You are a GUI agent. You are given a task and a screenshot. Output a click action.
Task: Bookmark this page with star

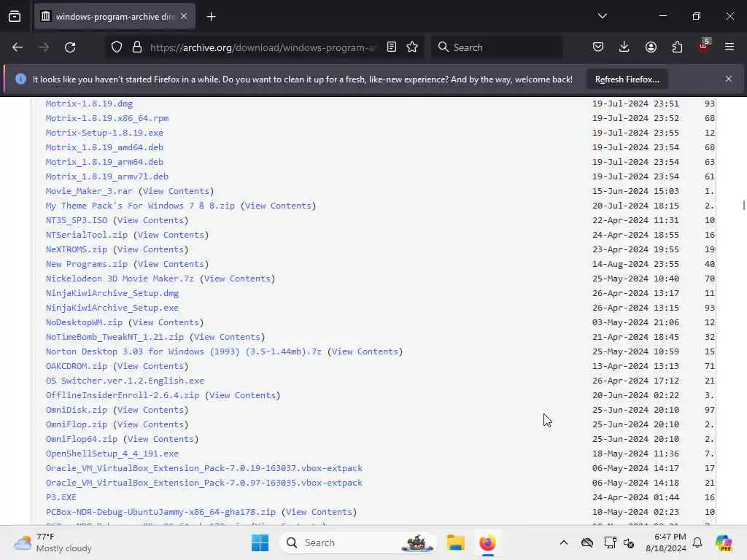[412, 47]
